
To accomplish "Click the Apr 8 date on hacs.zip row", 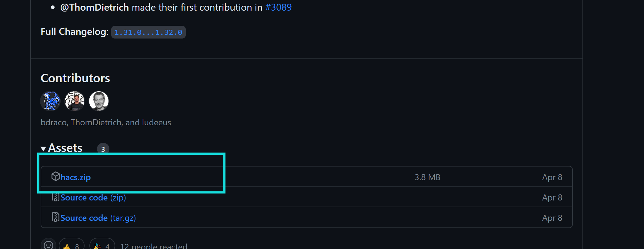I will 552,177.
